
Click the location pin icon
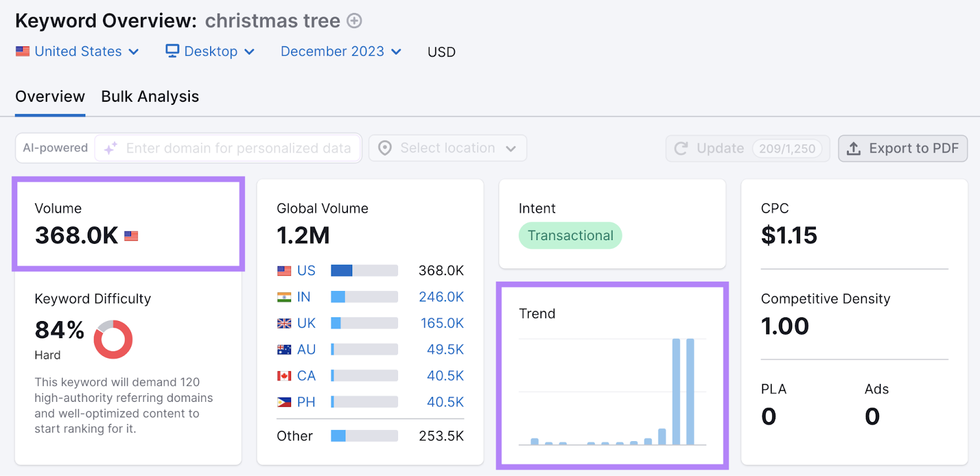click(385, 148)
